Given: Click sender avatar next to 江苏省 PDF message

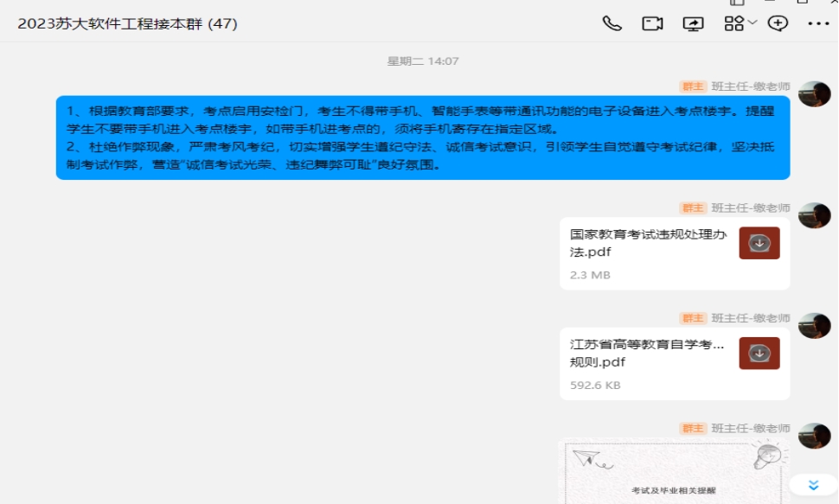Looking at the screenshot, I should (814, 325).
